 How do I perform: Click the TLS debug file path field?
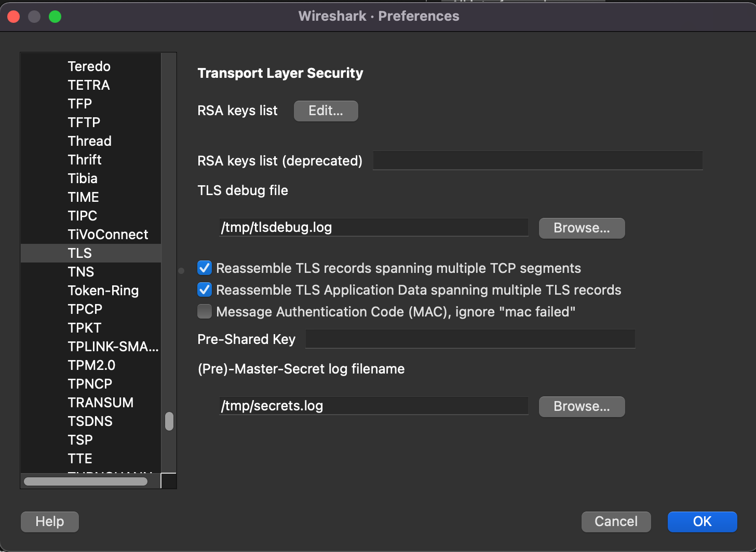click(x=374, y=227)
